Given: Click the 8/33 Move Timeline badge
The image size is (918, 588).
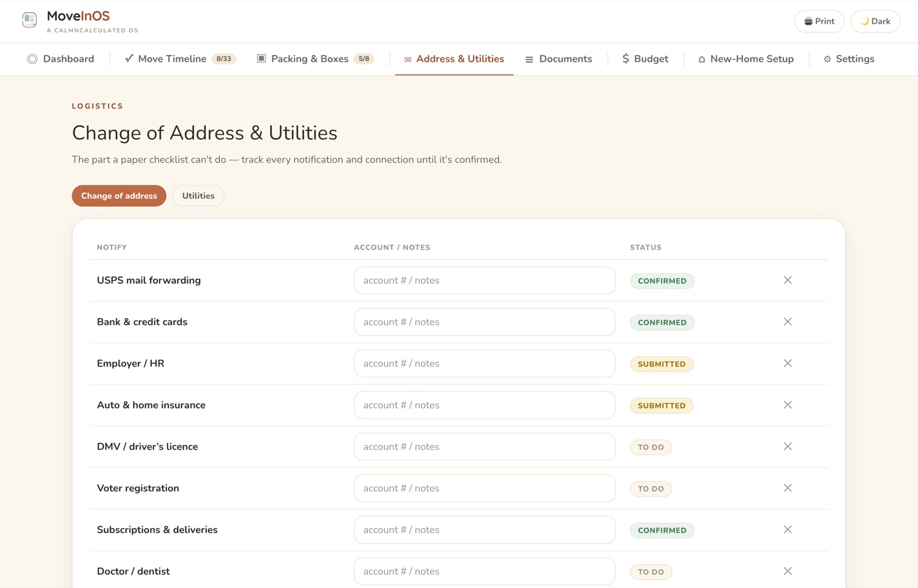Looking at the screenshot, I should pos(224,59).
